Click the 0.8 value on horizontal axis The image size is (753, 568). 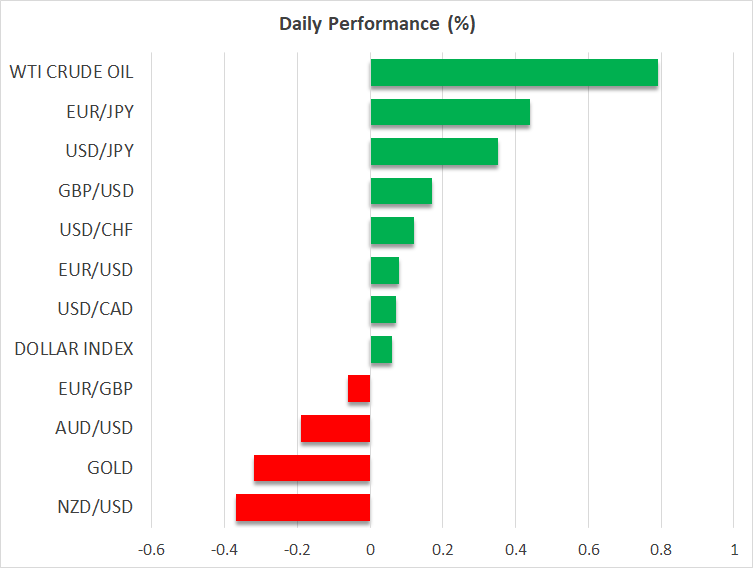(x=661, y=549)
